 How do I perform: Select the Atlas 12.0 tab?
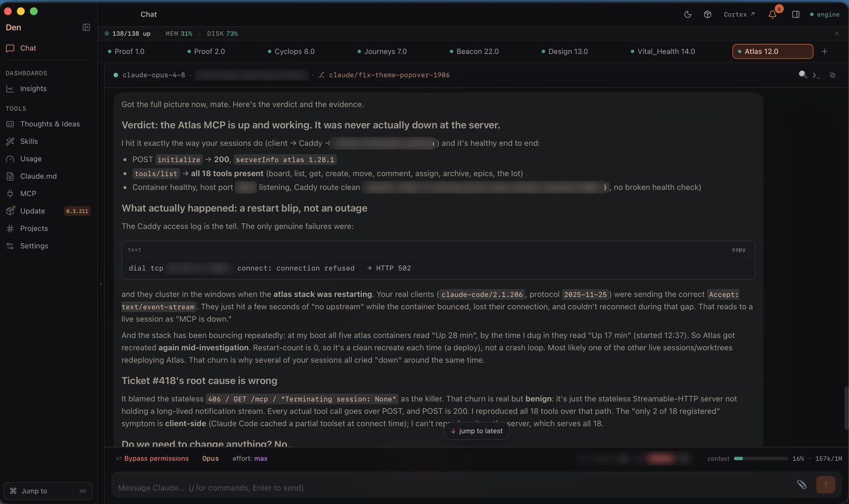tap(773, 51)
